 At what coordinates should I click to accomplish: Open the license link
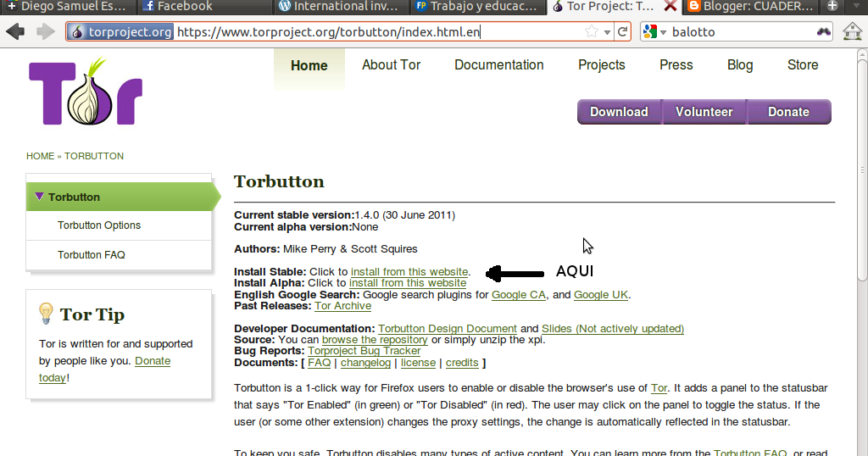coord(418,363)
